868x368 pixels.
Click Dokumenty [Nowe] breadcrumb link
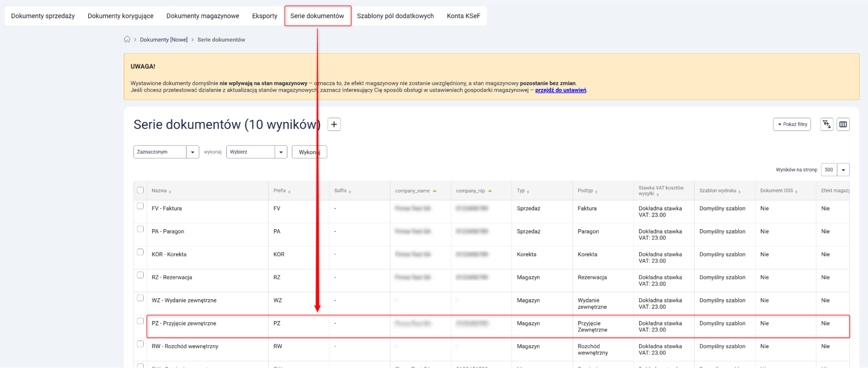164,39
